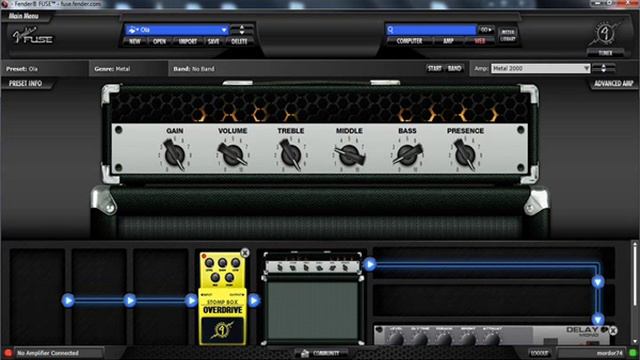
Task: Click the 'Band: No Band' field
Action: [x=194, y=69]
